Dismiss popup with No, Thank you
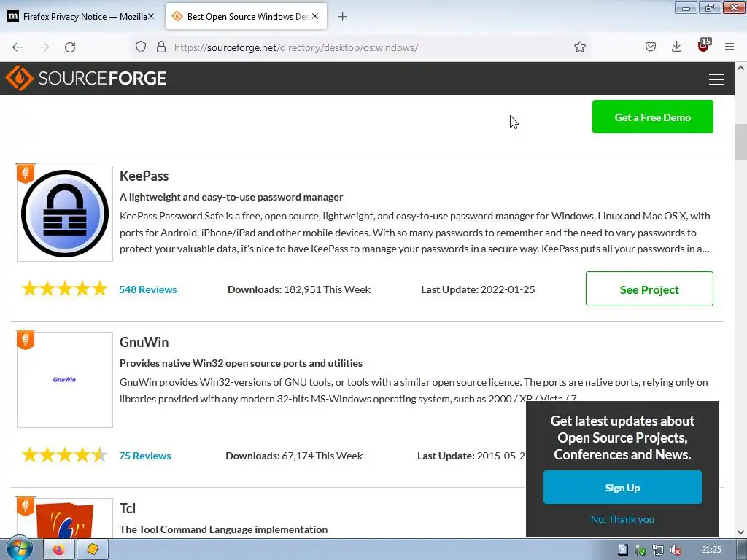The width and height of the screenshot is (747, 560). point(622,519)
